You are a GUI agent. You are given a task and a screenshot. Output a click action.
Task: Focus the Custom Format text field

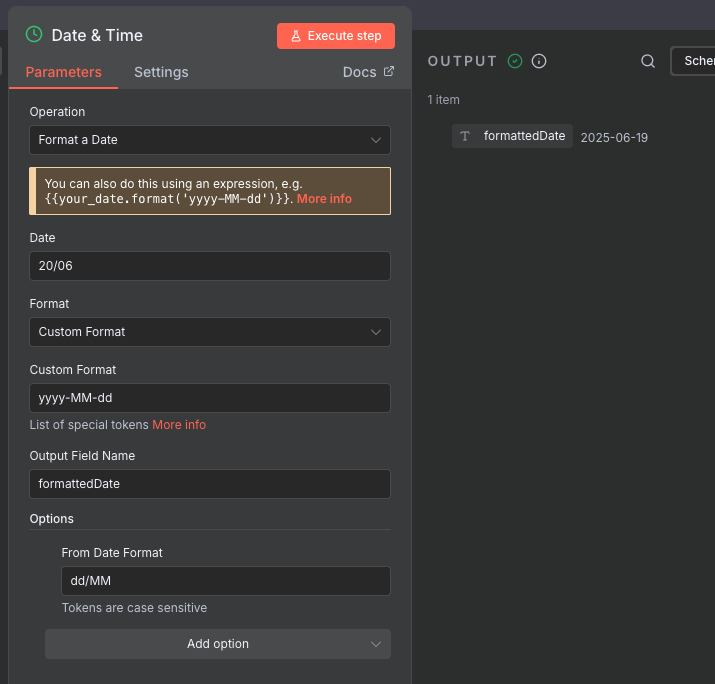tap(210, 398)
